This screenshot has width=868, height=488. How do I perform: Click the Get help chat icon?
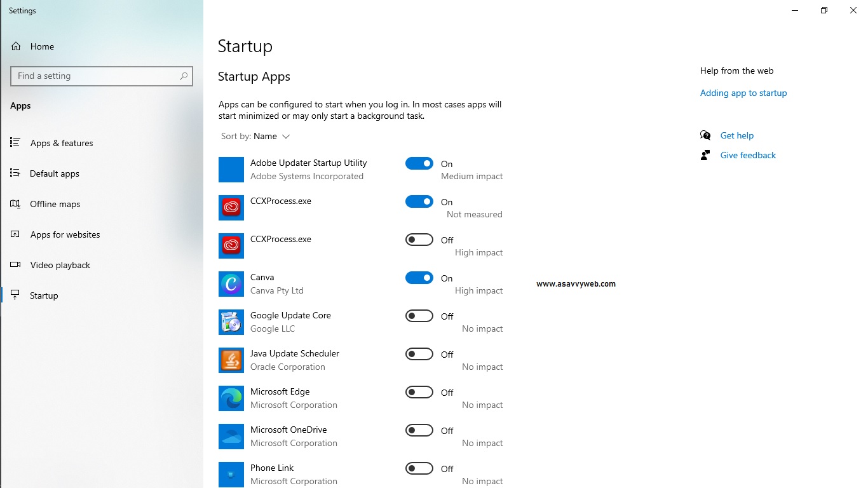pyautogui.click(x=705, y=135)
